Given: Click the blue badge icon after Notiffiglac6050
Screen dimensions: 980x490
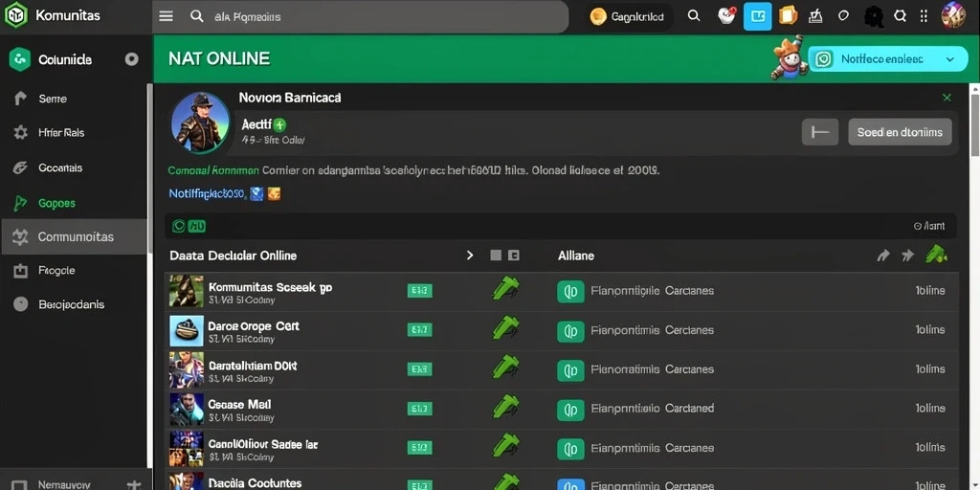Looking at the screenshot, I should coord(256,193).
